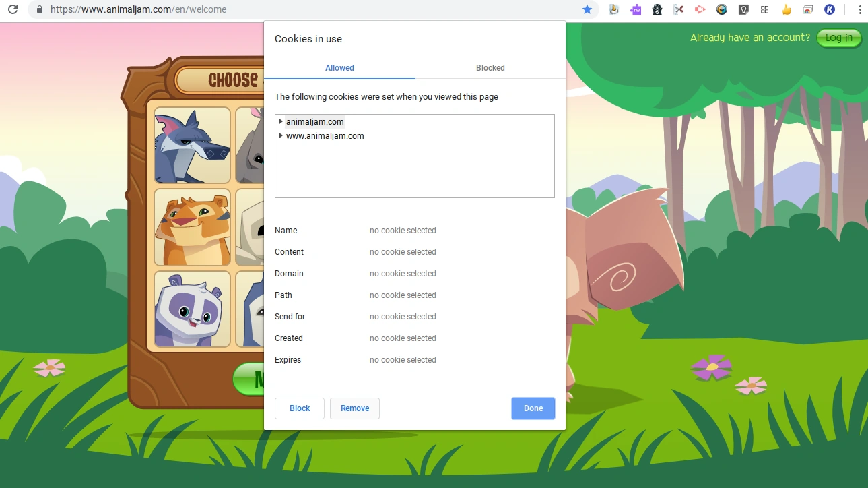Click the 'Content' field label
This screenshot has height=488, width=868.
coord(290,252)
